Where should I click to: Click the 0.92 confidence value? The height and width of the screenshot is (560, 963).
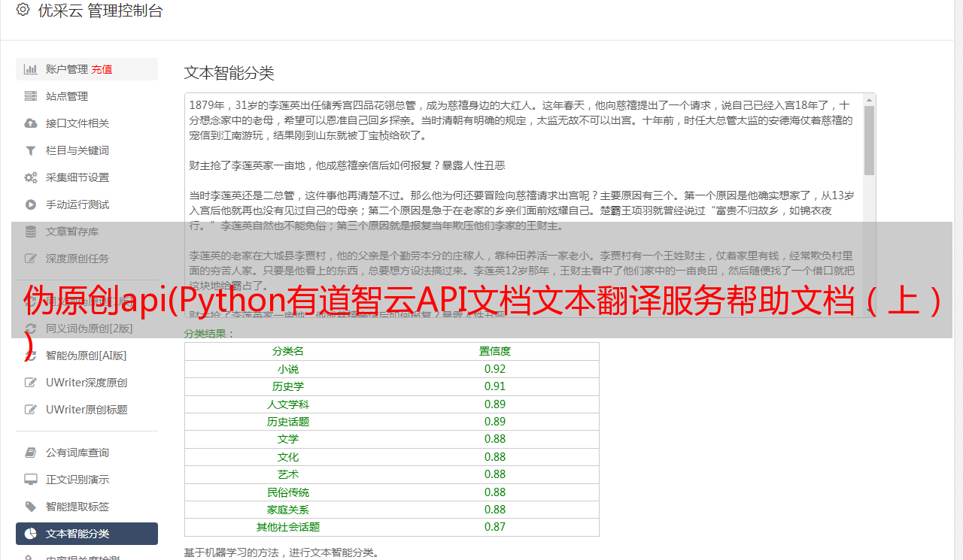[x=495, y=369]
